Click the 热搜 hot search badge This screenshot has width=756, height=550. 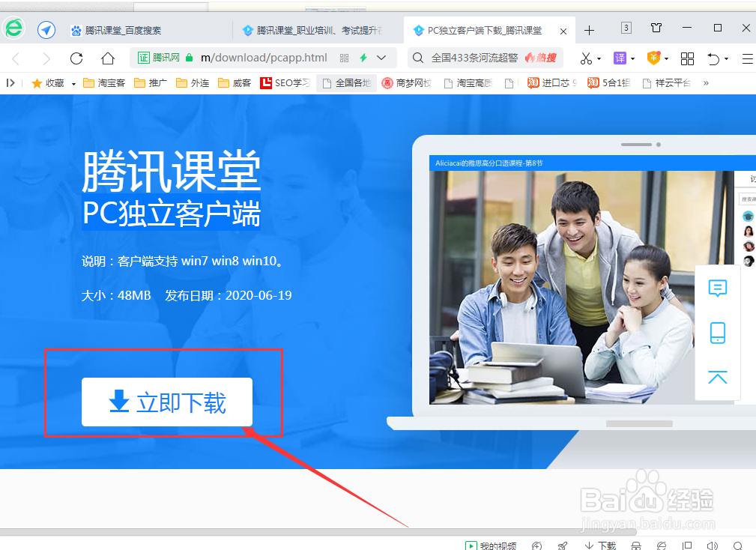point(540,58)
